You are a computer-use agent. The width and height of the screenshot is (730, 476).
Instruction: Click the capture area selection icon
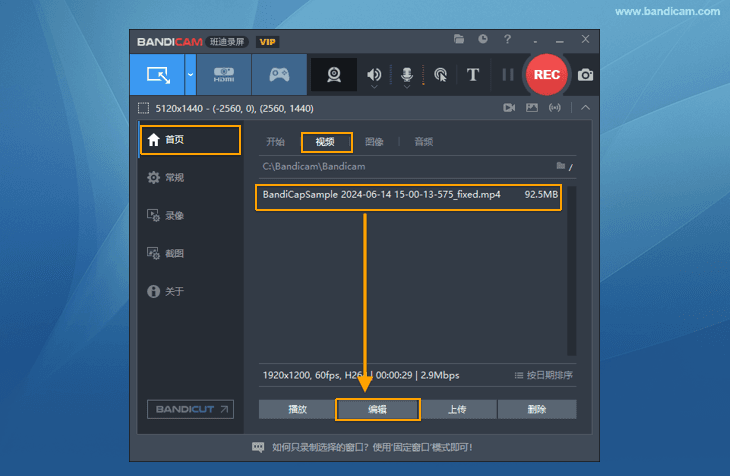tap(143, 109)
